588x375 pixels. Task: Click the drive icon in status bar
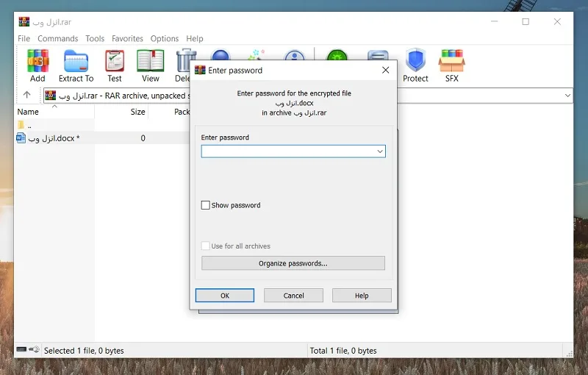coord(21,349)
